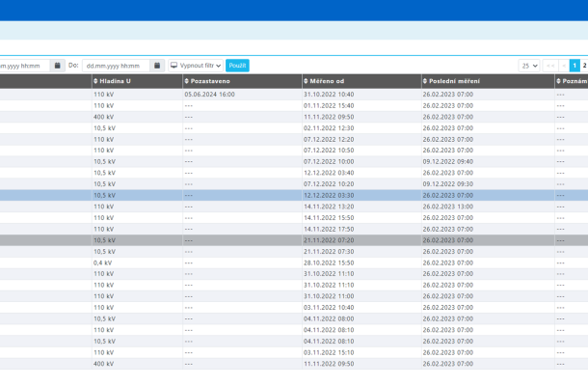Select page 1 in the pagination
The height and width of the screenshot is (386, 588).
575,66
